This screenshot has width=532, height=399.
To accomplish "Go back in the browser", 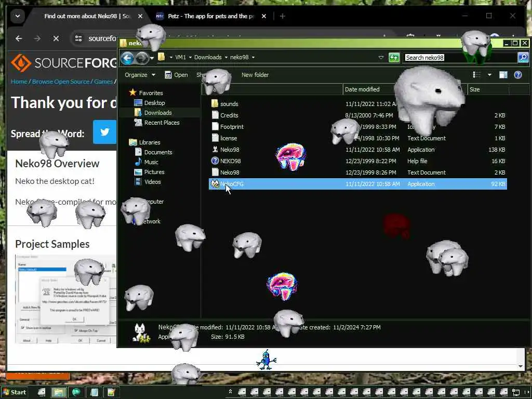I will (x=19, y=38).
